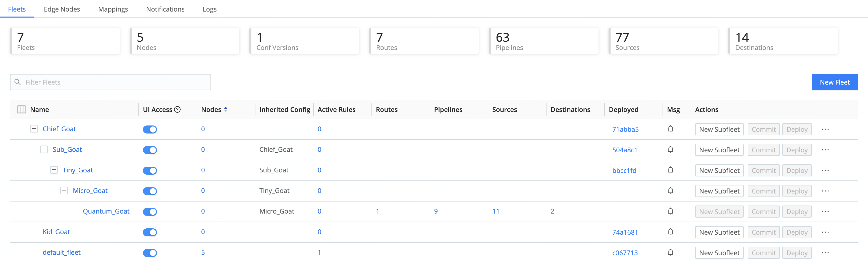Open the more options ellipsis for Sub_Goat
868x264 pixels.
[825, 150]
